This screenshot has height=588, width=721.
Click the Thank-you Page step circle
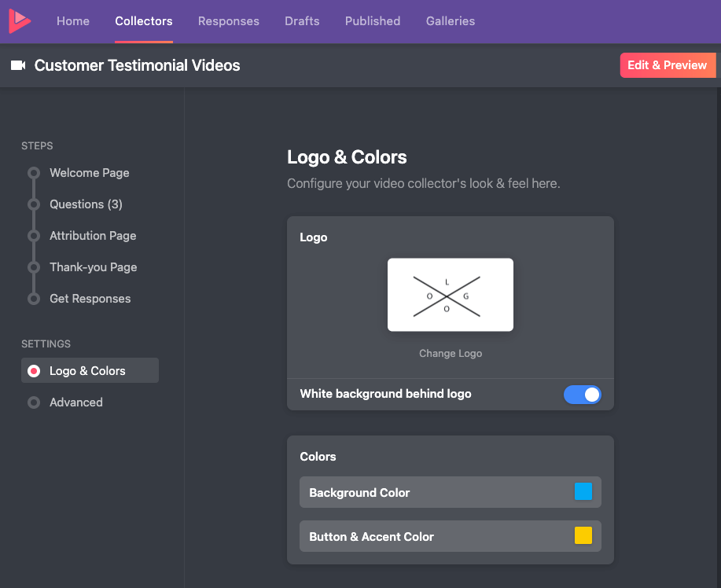click(33, 267)
